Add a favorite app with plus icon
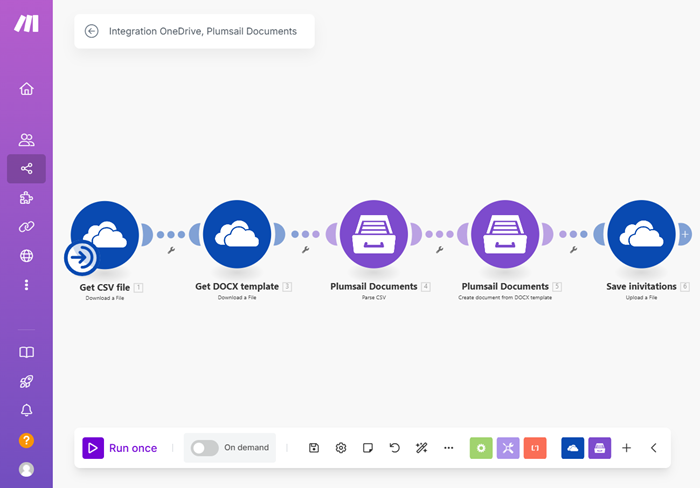Image resolution: width=700 pixels, height=488 pixels. tap(626, 448)
